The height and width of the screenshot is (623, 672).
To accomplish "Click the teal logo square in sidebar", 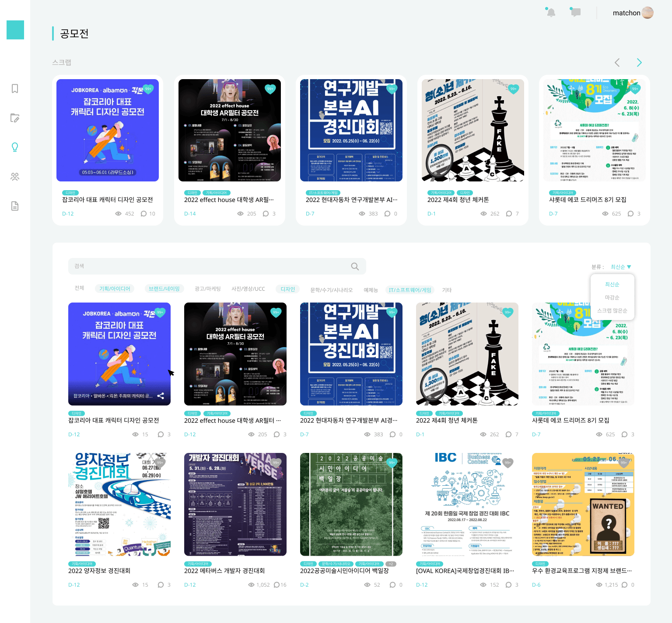I will point(15,30).
